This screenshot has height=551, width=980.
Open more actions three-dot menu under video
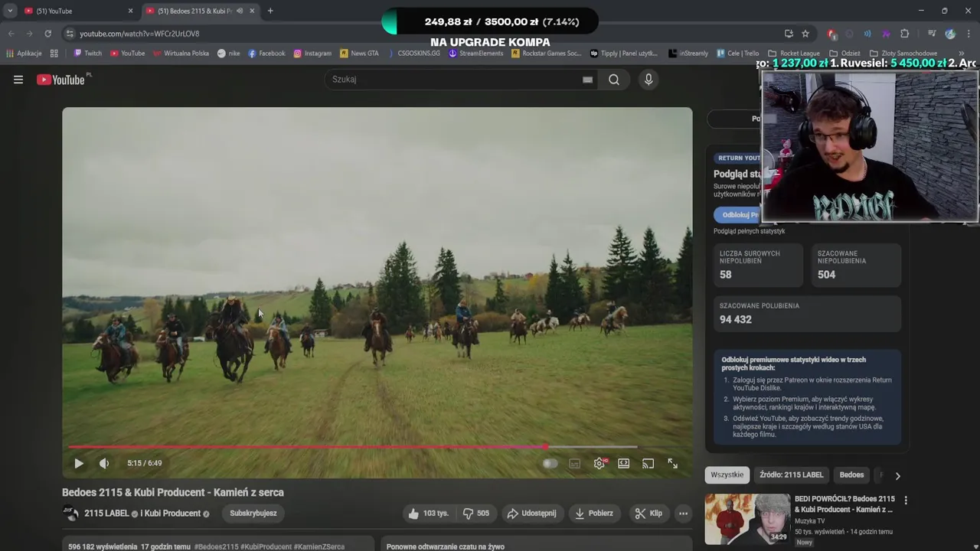point(683,514)
